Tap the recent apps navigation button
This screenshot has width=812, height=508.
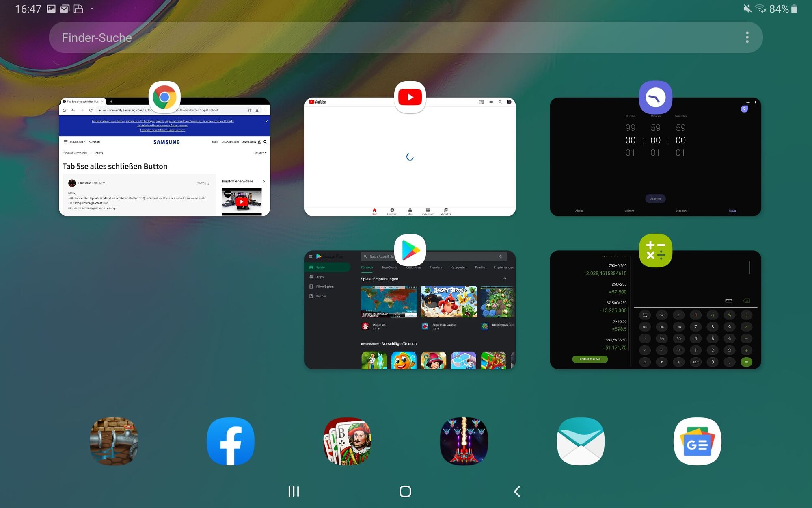294,491
